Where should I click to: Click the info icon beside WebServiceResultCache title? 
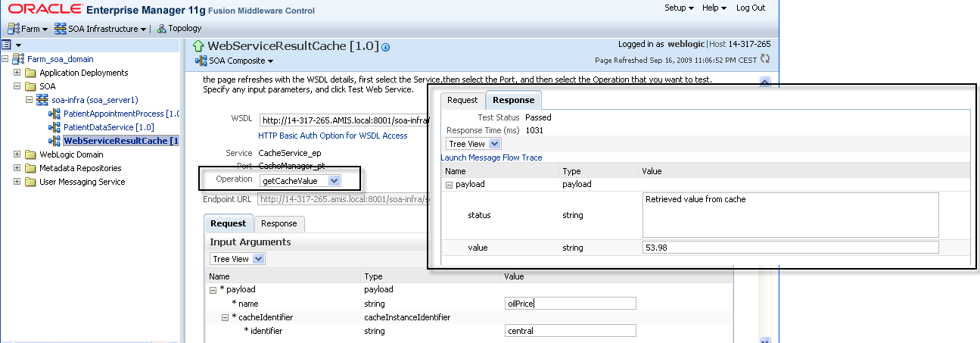[x=386, y=47]
